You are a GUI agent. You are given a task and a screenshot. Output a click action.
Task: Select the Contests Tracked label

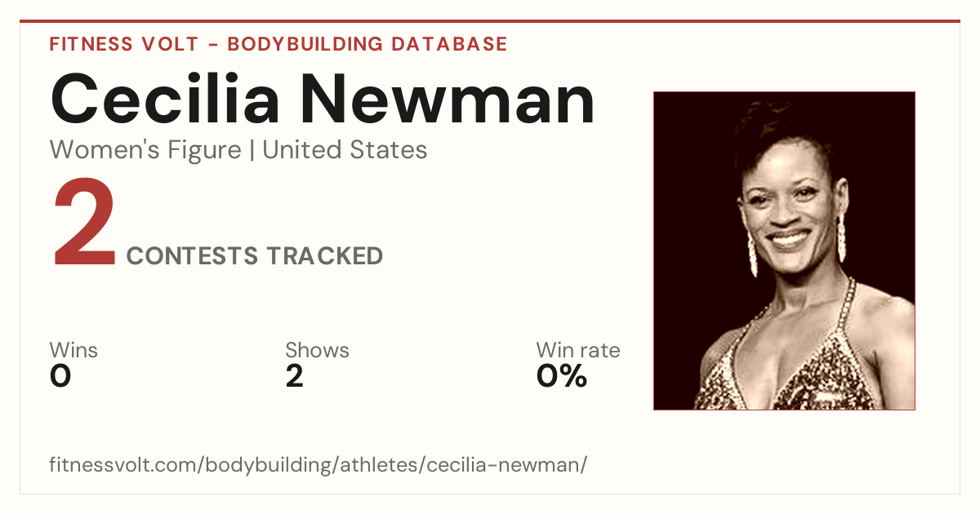point(255,255)
